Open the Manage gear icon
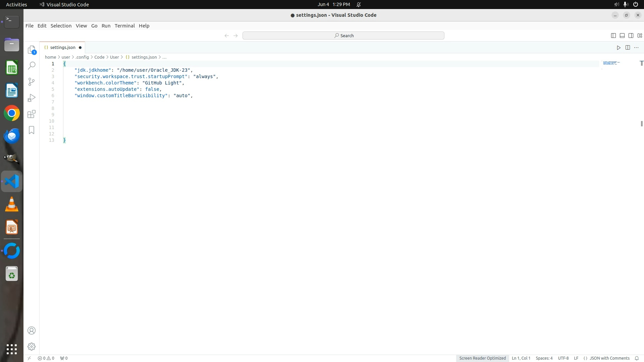Image resolution: width=644 pixels, height=362 pixels. tap(32, 346)
